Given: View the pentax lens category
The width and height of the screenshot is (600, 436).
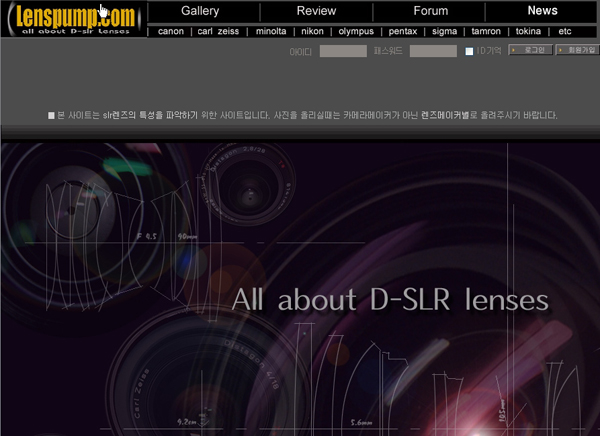Looking at the screenshot, I should 403,31.
